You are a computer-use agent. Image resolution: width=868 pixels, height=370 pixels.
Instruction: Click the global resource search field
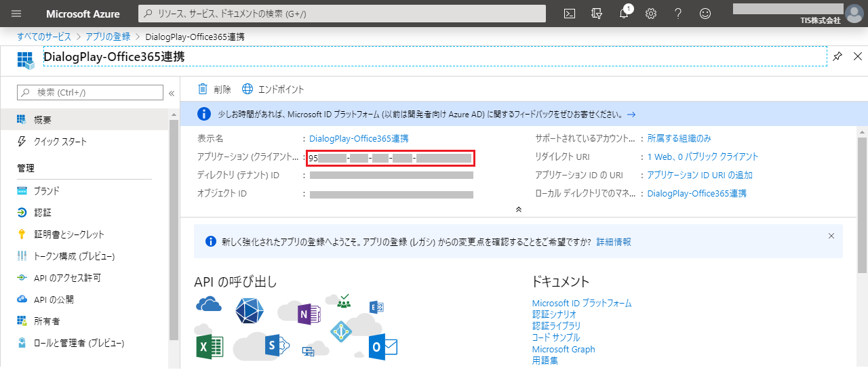pyautogui.click(x=342, y=14)
